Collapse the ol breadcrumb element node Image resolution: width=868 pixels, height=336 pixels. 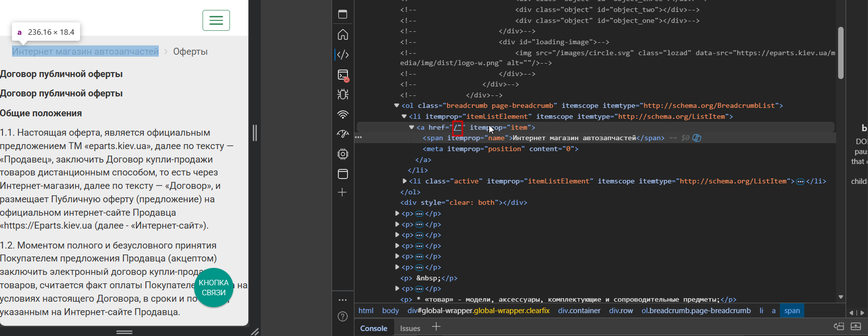tap(397, 105)
